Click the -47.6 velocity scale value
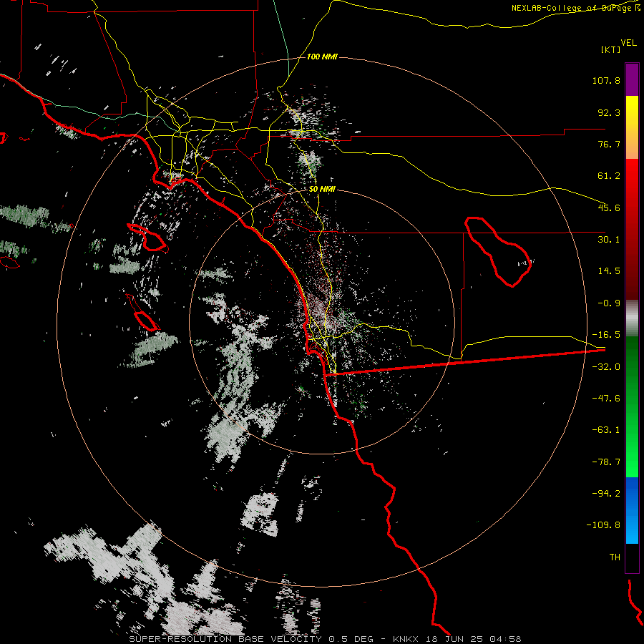The height and width of the screenshot is (644, 644). click(606, 399)
